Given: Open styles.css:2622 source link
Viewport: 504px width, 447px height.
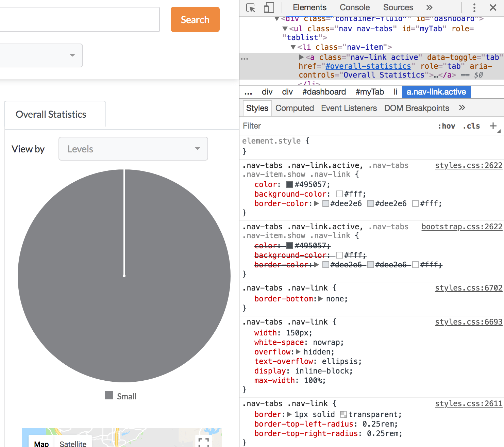Looking at the screenshot, I should (x=469, y=166).
